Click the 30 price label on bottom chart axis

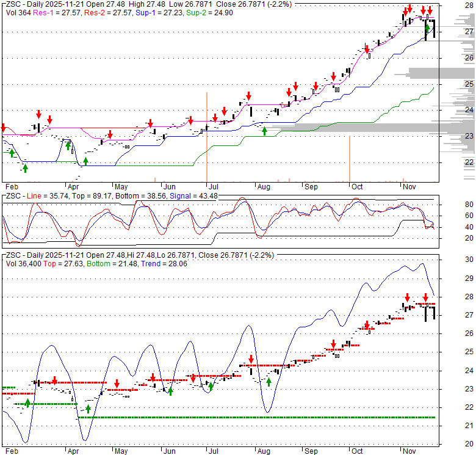coord(452,260)
